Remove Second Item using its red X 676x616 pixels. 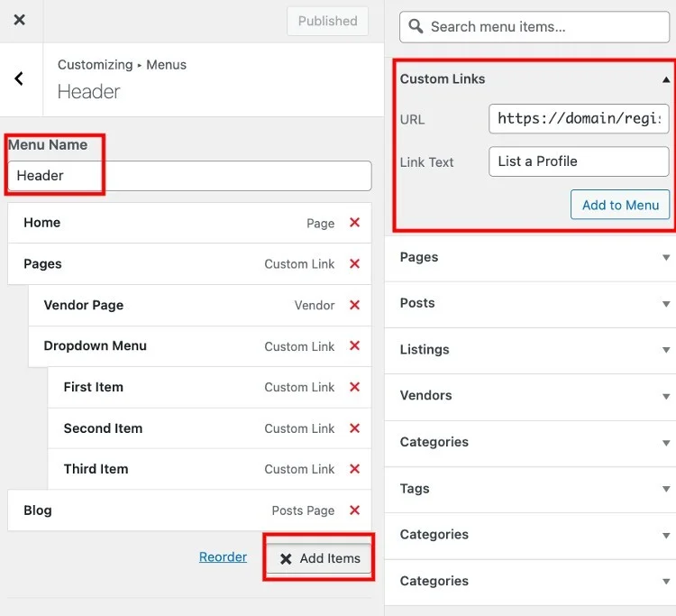point(355,428)
